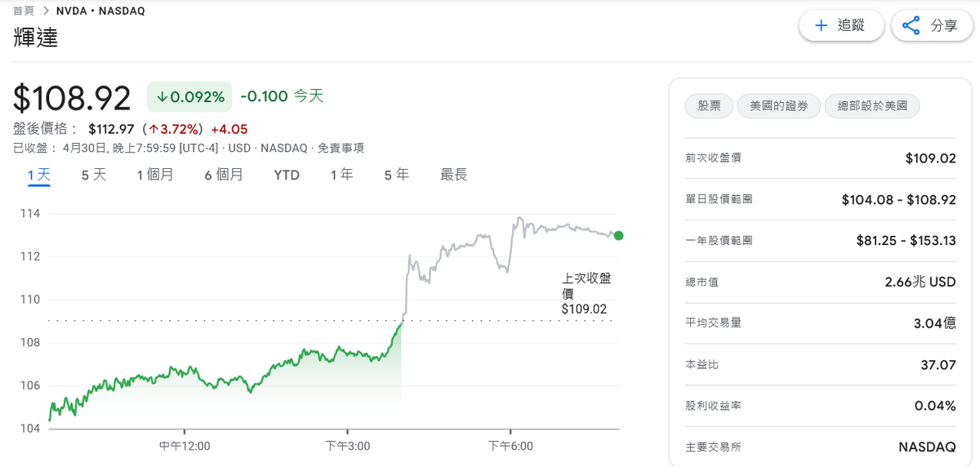Switch to the 6個月 chart tab
The width and height of the screenshot is (980, 467).
point(224,175)
